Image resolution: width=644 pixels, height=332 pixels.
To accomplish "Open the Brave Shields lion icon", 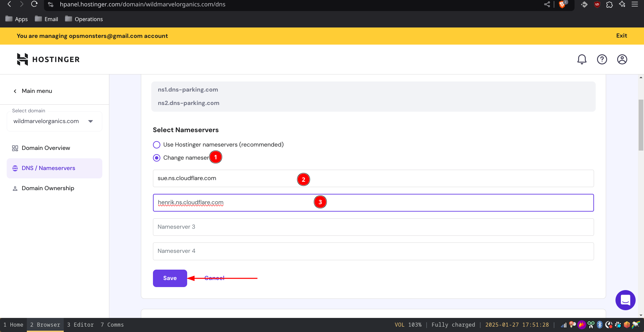I will click(x=562, y=4).
